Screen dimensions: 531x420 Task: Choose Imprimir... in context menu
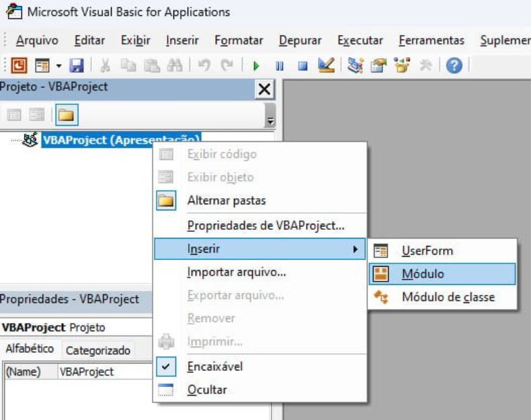(260, 342)
